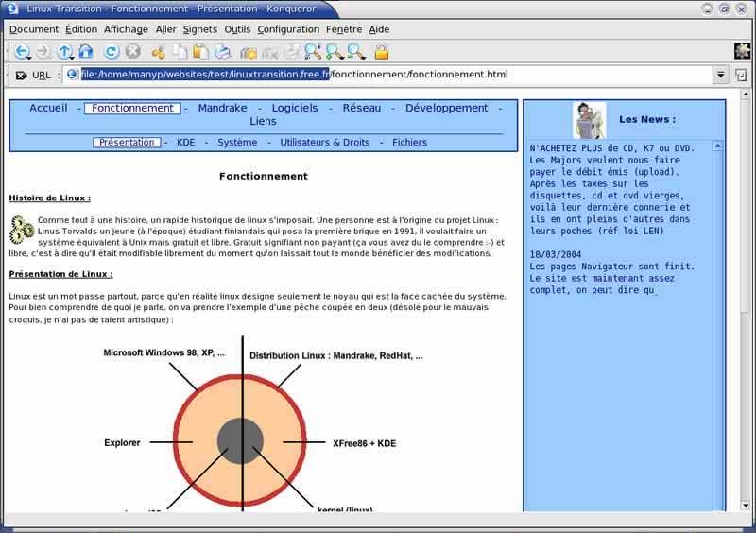Open the Logiciels link
The height and width of the screenshot is (533, 756).
[295, 108]
